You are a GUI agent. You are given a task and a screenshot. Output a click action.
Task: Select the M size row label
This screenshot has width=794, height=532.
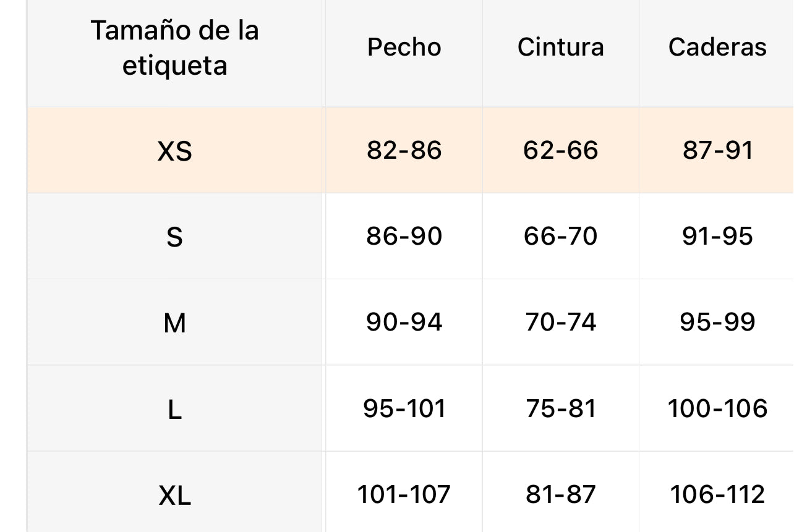coord(175,323)
